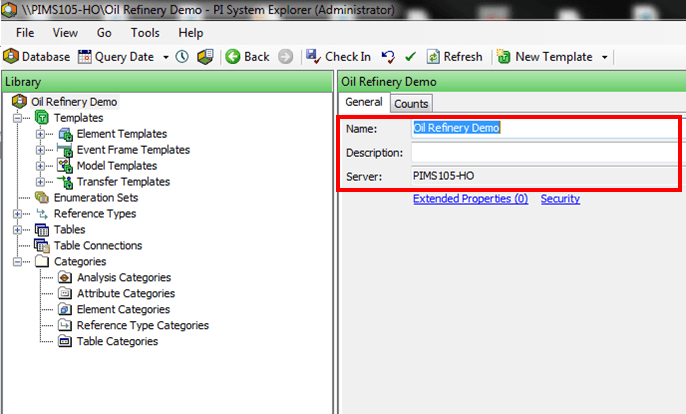Click the Enumeration Sets icon
The height and width of the screenshot is (414, 686).
(x=42, y=197)
